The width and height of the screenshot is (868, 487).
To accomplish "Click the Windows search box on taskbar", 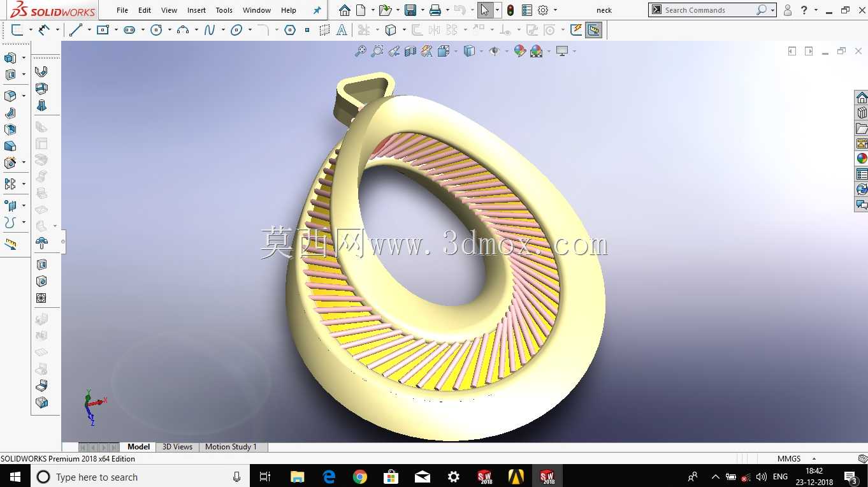I will [x=140, y=477].
